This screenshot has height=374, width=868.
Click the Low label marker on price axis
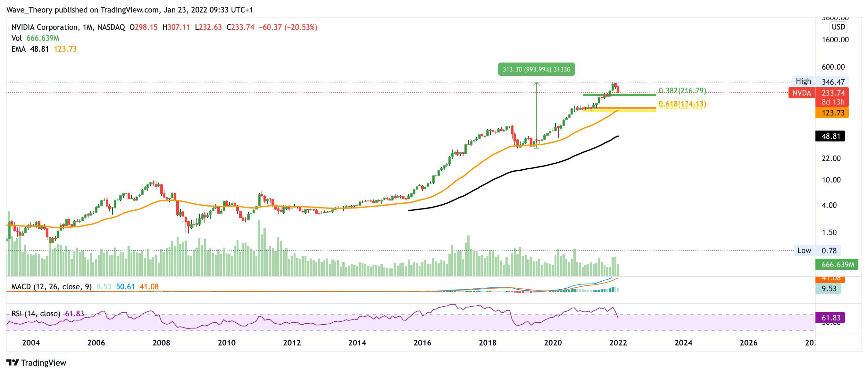coord(804,251)
